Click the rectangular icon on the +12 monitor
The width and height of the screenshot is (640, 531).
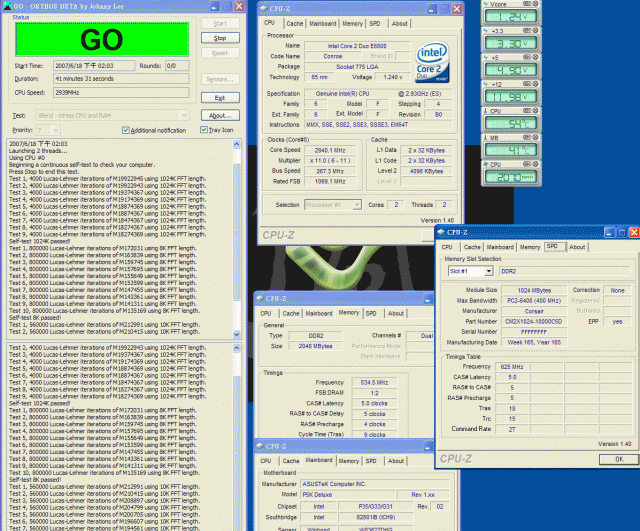point(527,84)
